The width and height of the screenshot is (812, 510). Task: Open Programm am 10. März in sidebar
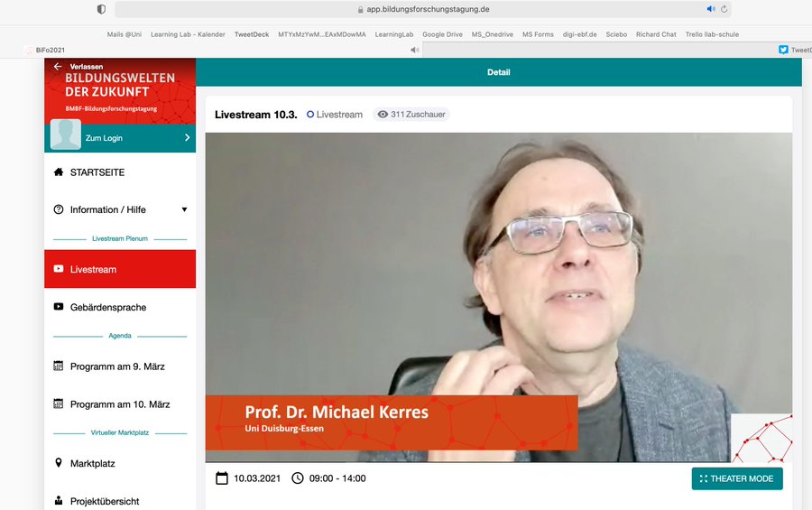pyautogui.click(x=120, y=404)
